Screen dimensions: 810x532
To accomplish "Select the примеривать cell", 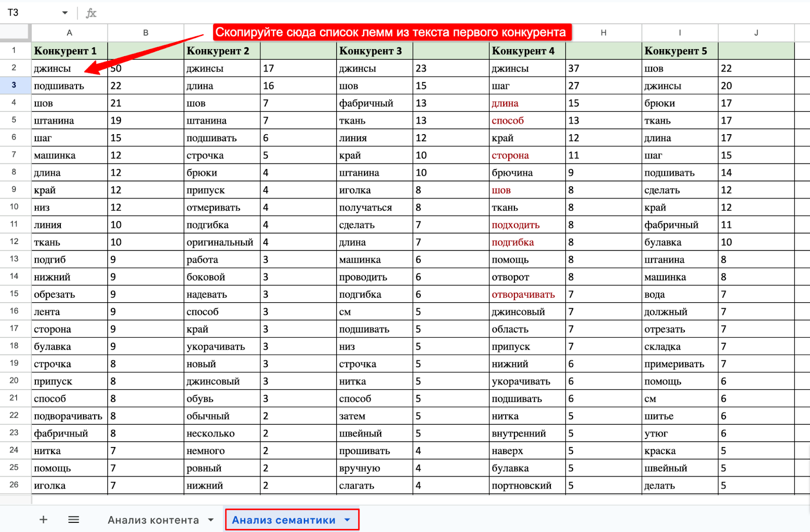I will [x=680, y=363].
